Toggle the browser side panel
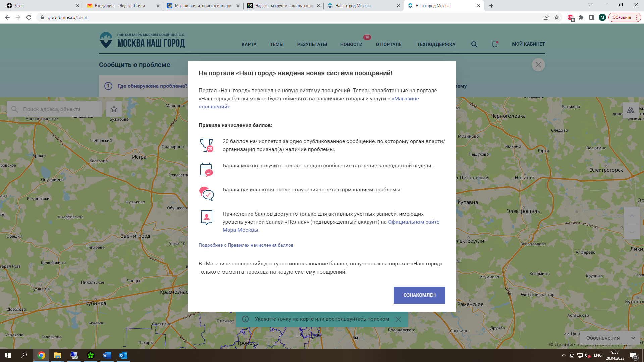Screen dimensions: 644x362 click(x=592, y=17)
